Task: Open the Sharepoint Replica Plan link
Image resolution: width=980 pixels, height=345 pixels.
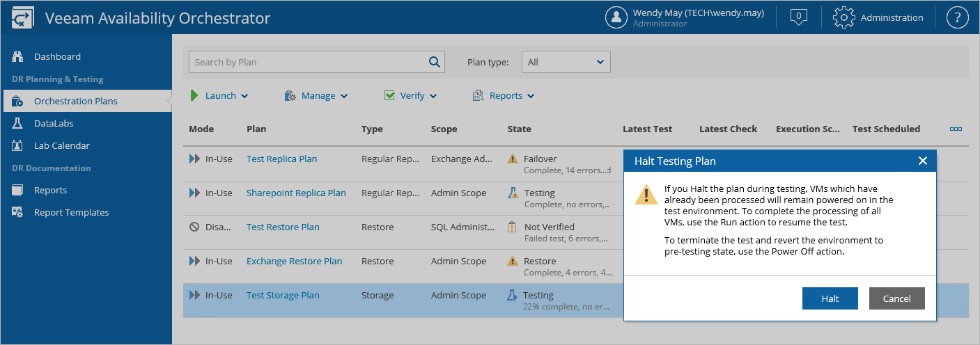Action: point(296,193)
